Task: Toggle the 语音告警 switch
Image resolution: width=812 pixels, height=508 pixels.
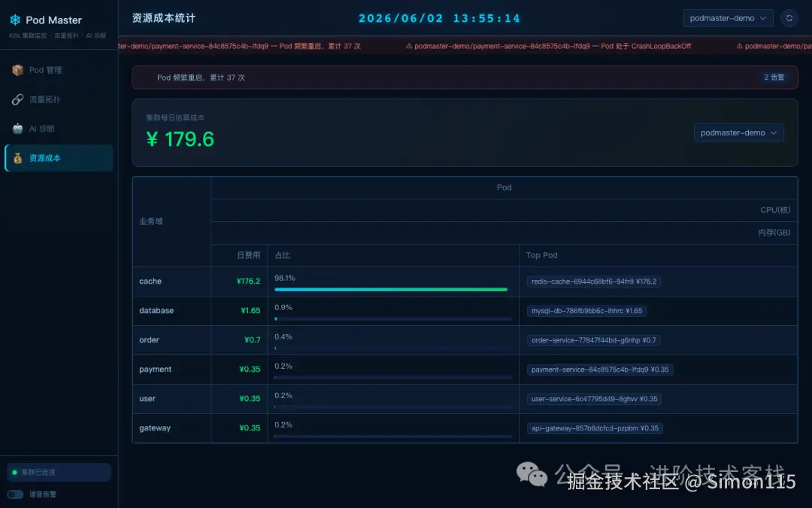Action: click(x=16, y=494)
